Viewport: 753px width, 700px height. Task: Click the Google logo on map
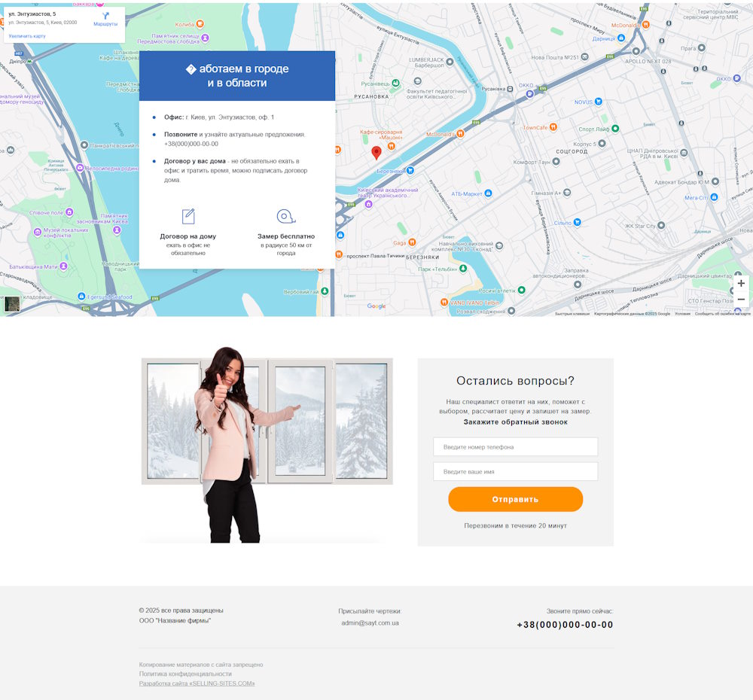coord(376,306)
